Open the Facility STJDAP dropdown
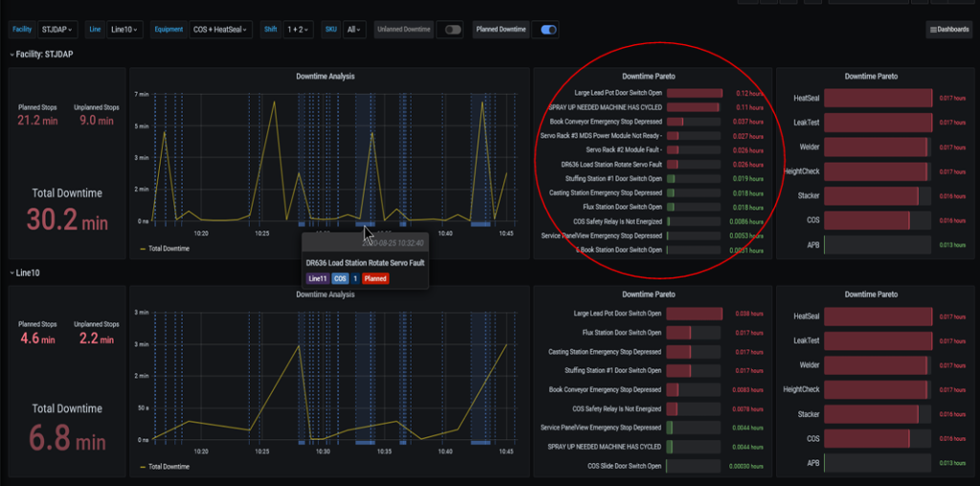The image size is (980, 486). click(x=59, y=30)
